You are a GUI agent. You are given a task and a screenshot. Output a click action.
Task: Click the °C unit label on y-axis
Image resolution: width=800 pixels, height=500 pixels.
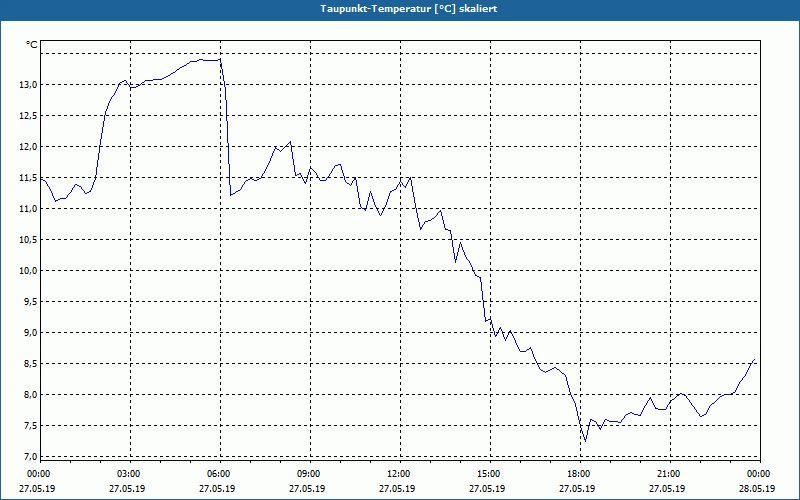(32, 45)
